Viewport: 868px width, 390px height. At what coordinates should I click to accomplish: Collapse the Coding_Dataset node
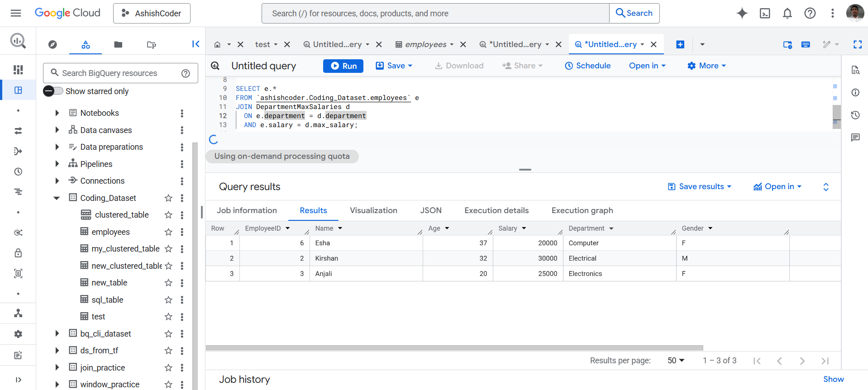coord(57,198)
